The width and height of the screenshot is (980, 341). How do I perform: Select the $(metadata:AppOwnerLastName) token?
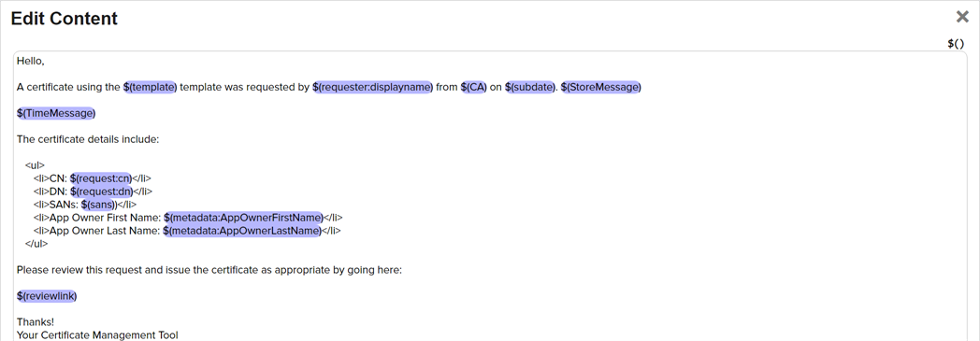pos(242,231)
